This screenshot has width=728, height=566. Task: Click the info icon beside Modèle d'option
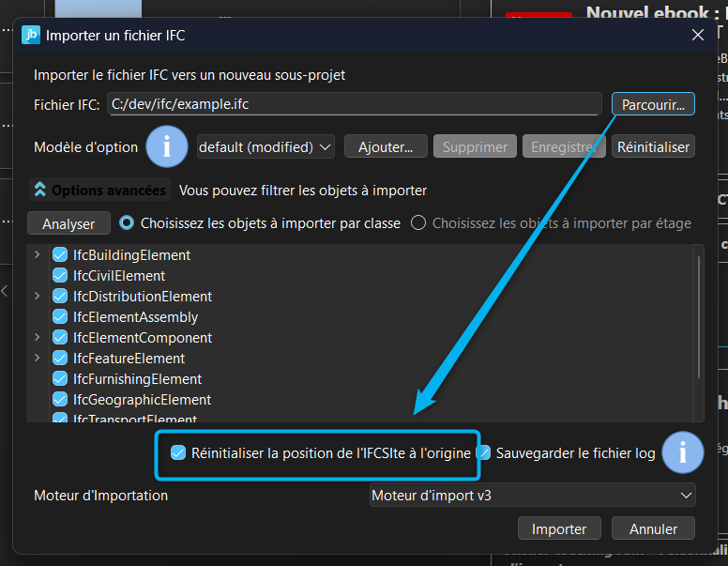(167, 146)
